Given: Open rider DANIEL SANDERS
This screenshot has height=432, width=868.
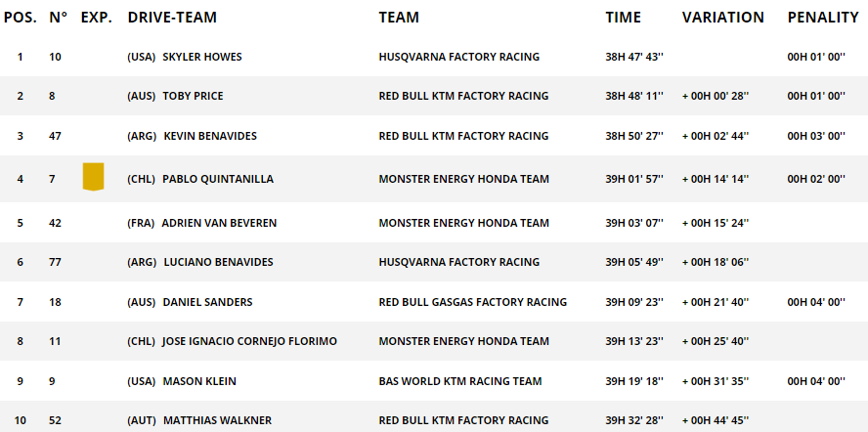Looking at the screenshot, I should (x=207, y=302).
